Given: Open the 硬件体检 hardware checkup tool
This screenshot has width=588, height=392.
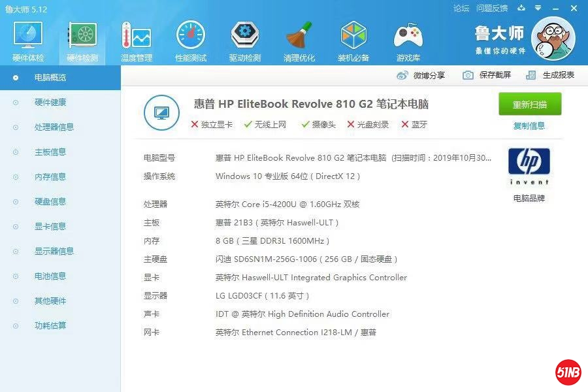Looking at the screenshot, I should (x=27, y=39).
